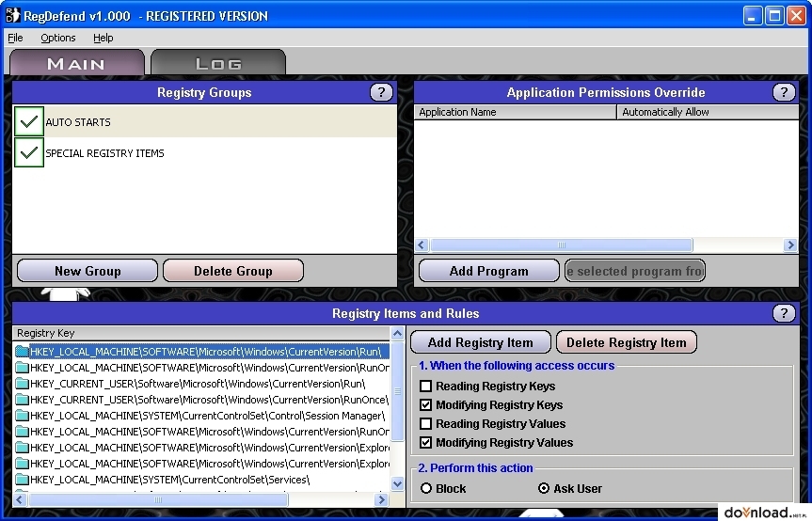The width and height of the screenshot is (812, 521).
Task: Open the Help menu
Action: pyautogui.click(x=103, y=38)
